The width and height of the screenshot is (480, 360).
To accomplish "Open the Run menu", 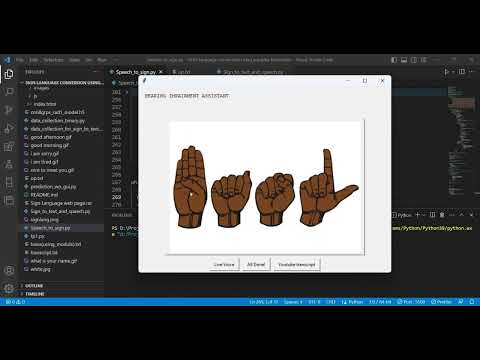I will coord(102,60).
